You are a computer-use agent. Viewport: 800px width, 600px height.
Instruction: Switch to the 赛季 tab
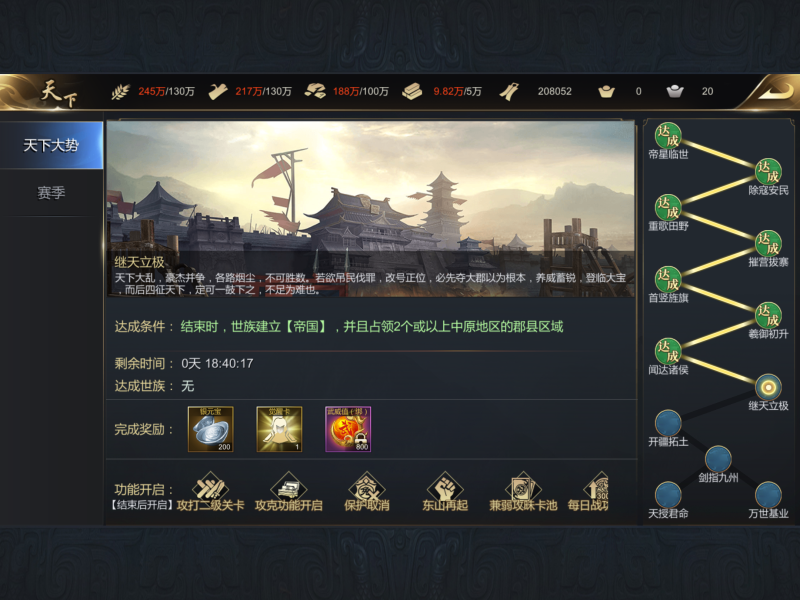[x=51, y=193]
